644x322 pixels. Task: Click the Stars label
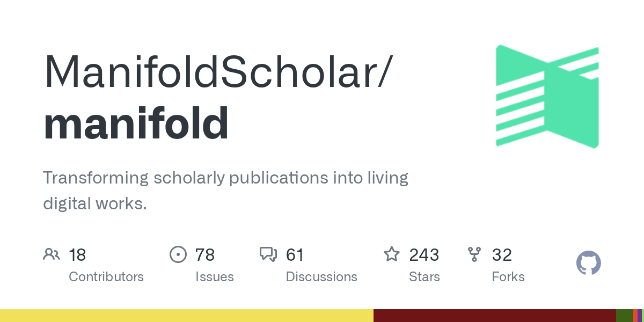425,277
